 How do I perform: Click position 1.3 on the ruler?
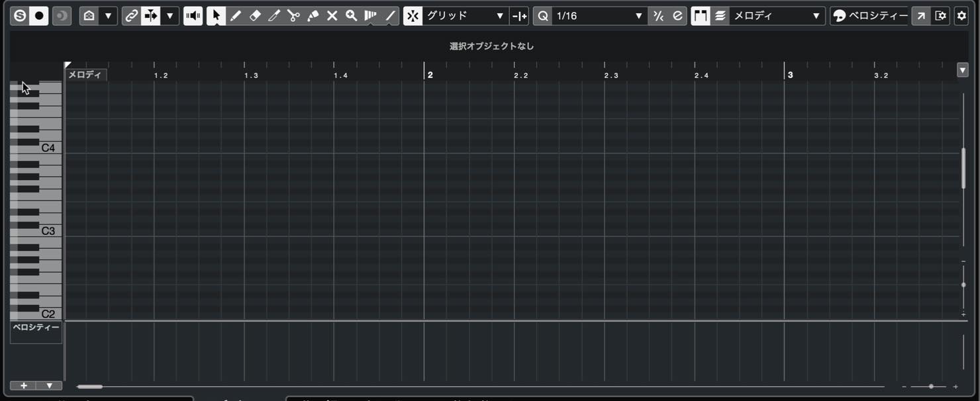[251, 75]
